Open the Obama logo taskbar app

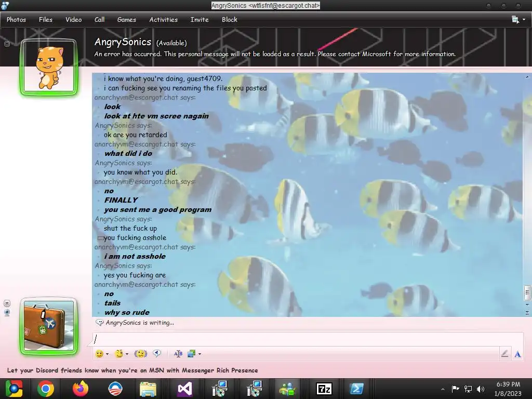pyautogui.click(x=115, y=389)
